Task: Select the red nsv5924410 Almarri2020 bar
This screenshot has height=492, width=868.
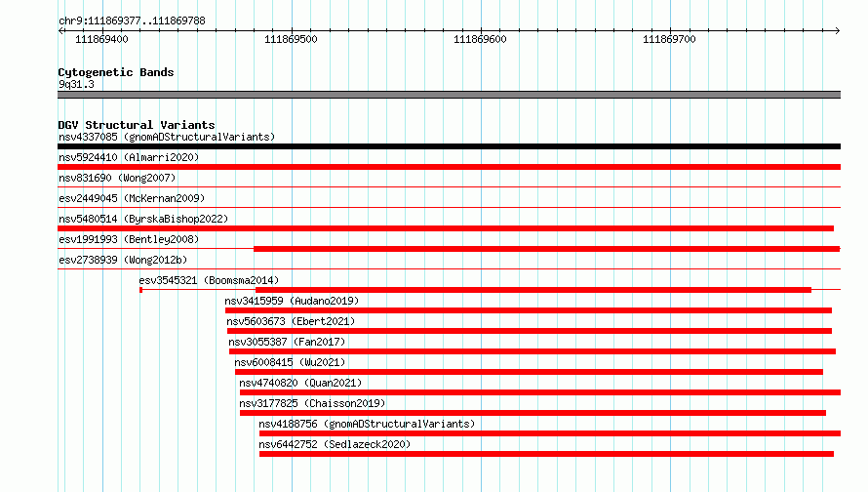Action: (449, 167)
